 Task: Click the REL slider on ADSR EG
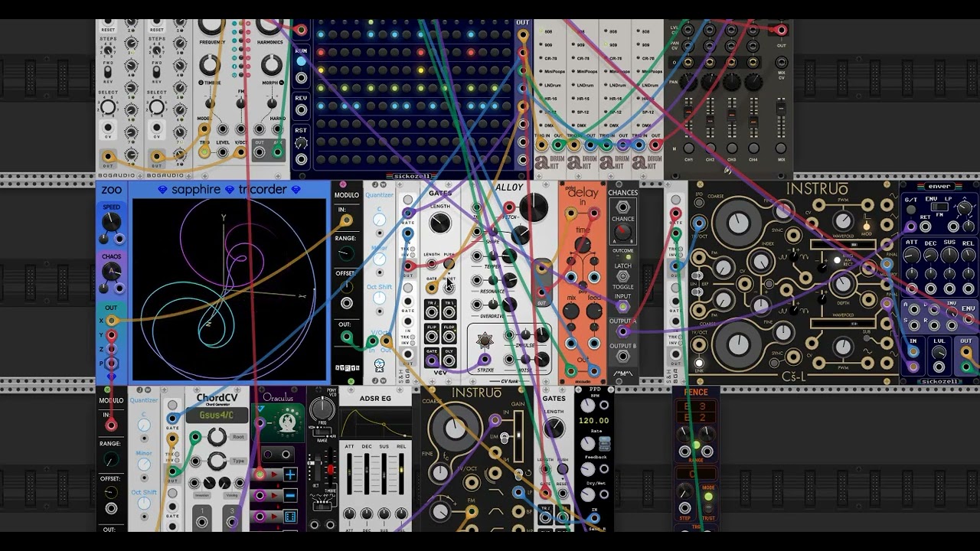pyautogui.click(x=400, y=473)
